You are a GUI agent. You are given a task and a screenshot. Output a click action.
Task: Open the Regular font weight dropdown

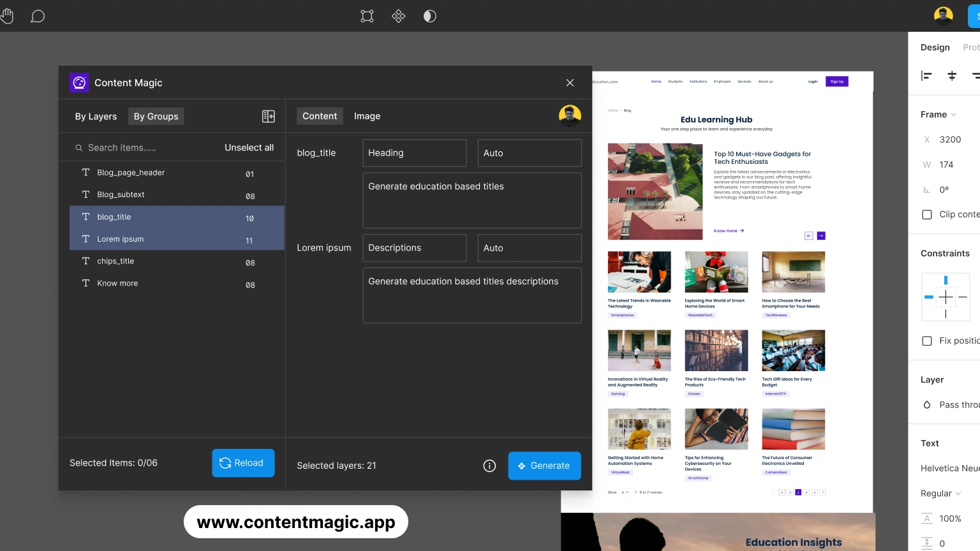point(941,494)
